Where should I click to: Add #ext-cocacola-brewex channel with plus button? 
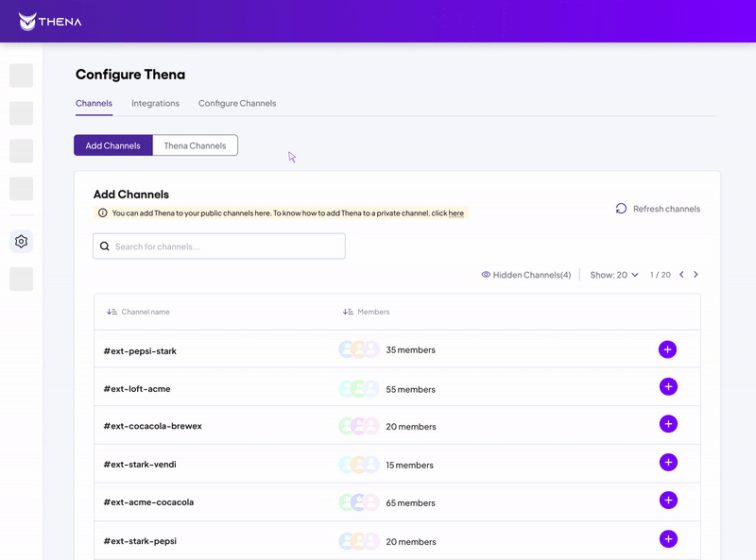(668, 424)
